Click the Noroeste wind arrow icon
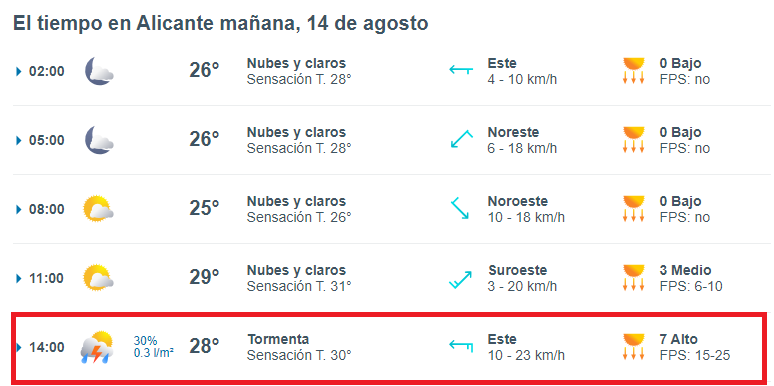Viewport: 774px width, 386px height. 460,208
